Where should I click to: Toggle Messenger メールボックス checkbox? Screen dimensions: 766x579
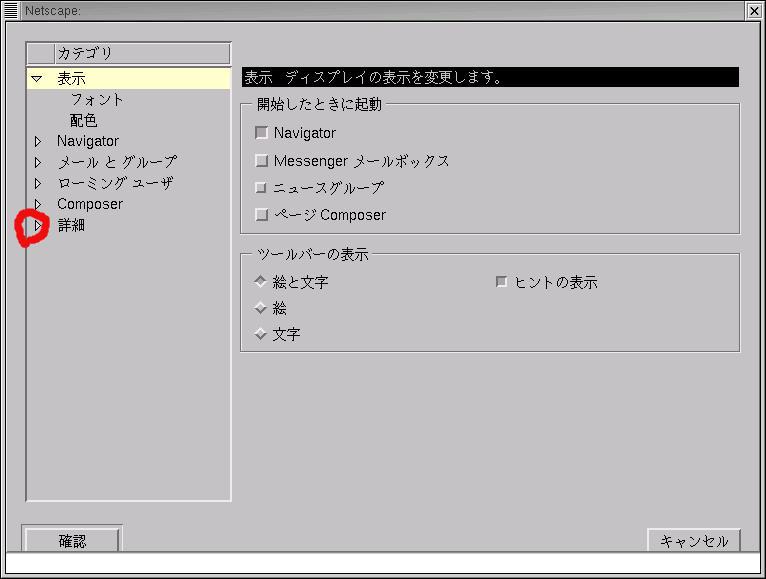[x=261, y=161]
